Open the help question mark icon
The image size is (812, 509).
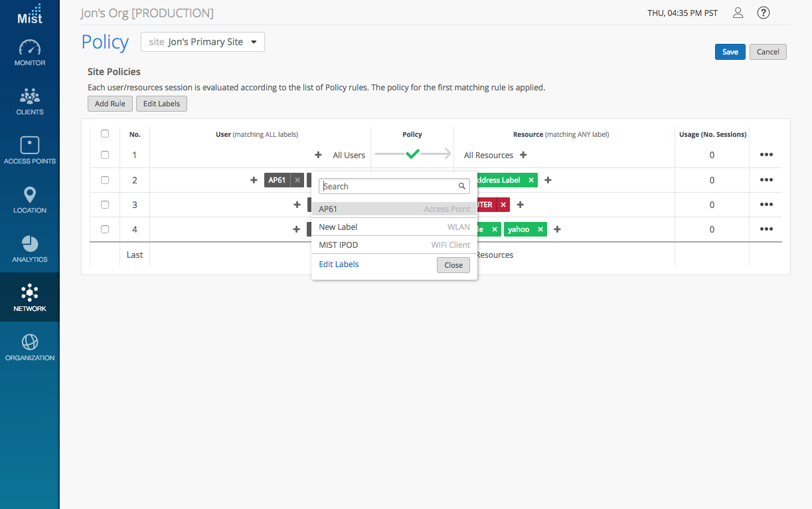pyautogui.click(x=764, y=13)
